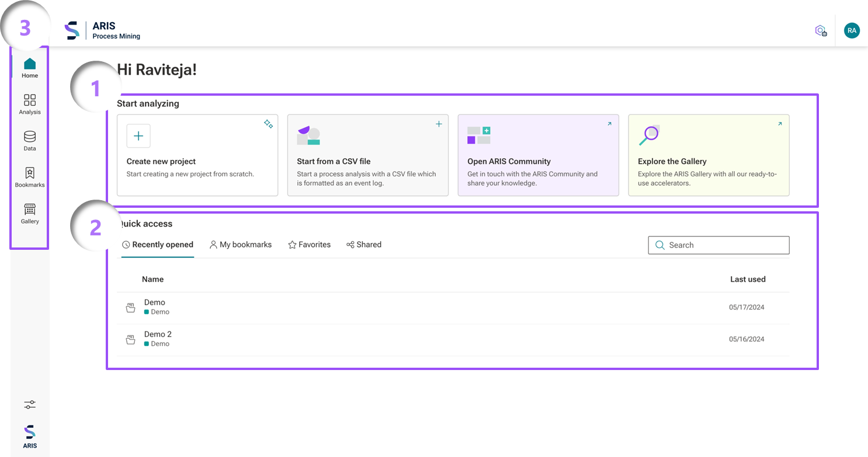
Task: Click the ARIS logo at sidebar bottom
Action: click(x=29, y=436)
